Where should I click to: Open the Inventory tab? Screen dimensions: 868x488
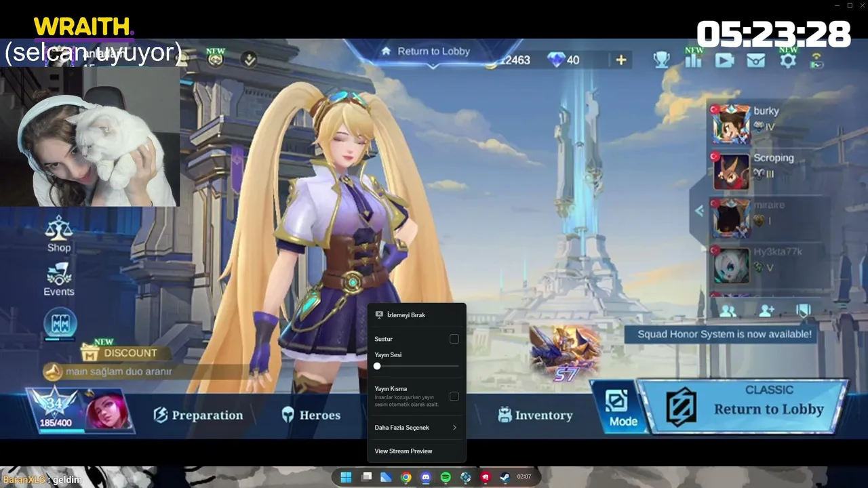click(x=535, y=415)
